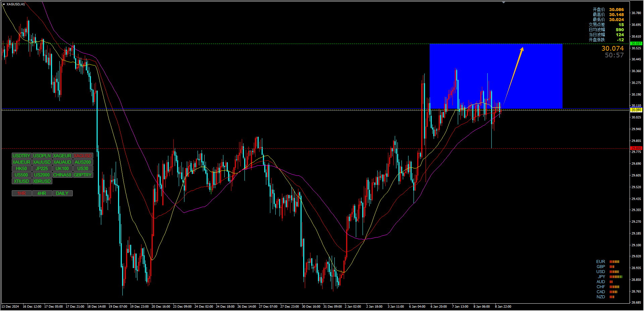Load the US500 symbol button
The image size is (644, 311).
(x=21, y=175)
